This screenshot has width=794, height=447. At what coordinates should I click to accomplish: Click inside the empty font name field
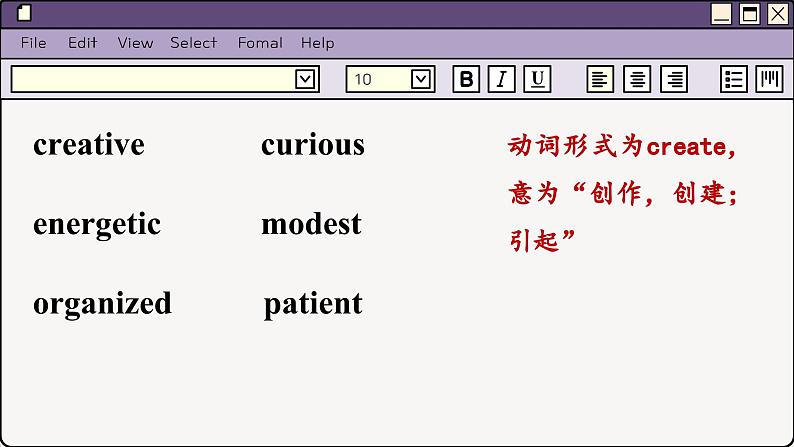click(150, 80)
